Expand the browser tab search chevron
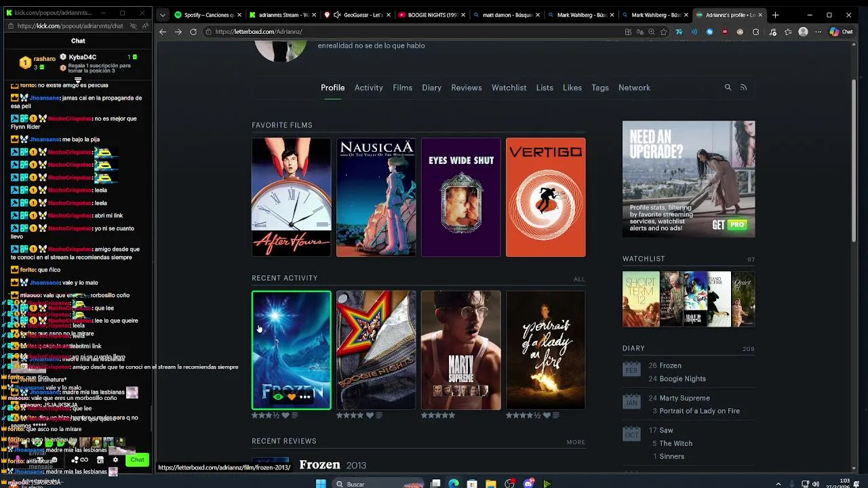The height and width of the screenshot is (488, 868). 162,15
